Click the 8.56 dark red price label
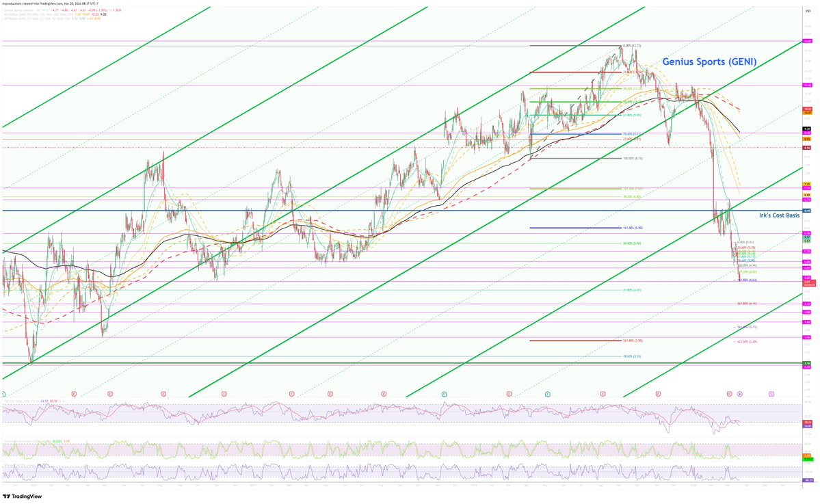This screenshot has width=820, height=504. [807, 148]
